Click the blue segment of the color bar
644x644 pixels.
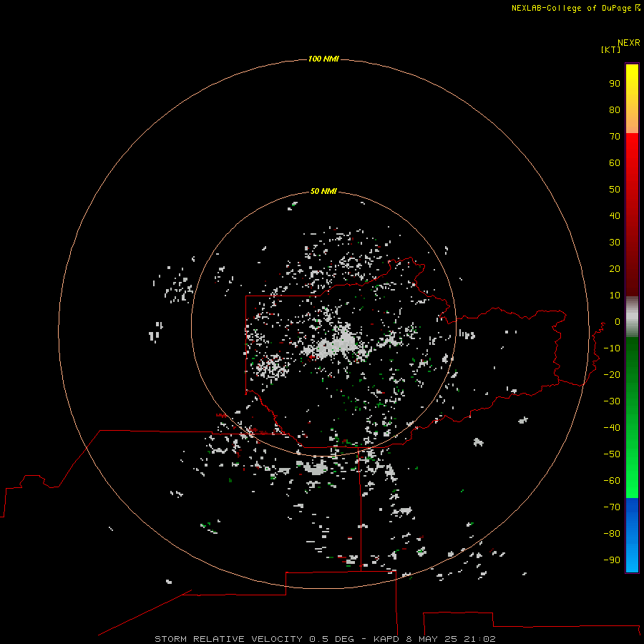pos(632,535)
